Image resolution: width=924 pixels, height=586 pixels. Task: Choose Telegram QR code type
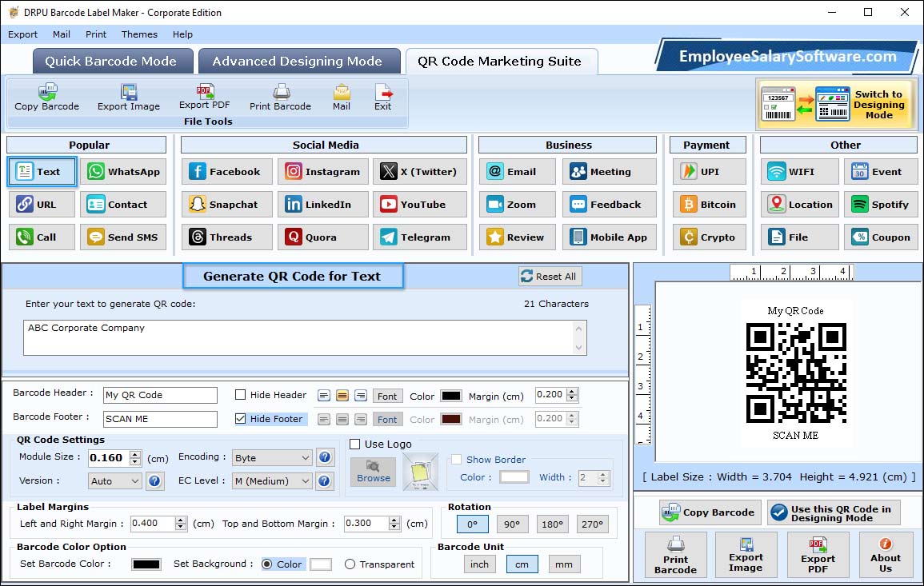point(419,237)
